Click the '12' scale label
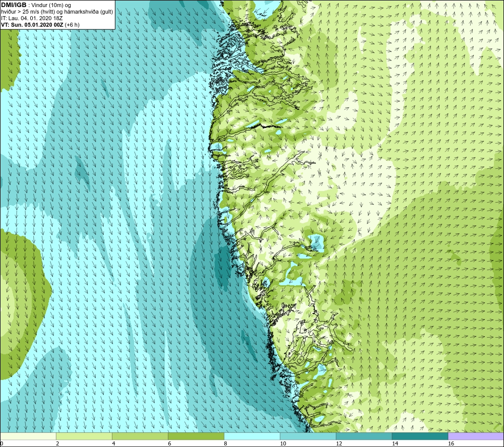504x447 pixels. click(x=339, y=443)
